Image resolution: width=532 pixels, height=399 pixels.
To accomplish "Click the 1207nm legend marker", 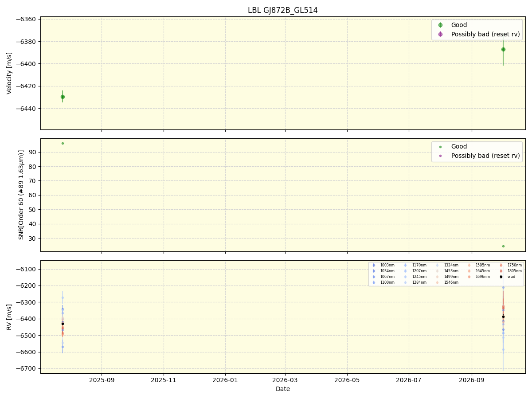I will click(x=405, y=271).
